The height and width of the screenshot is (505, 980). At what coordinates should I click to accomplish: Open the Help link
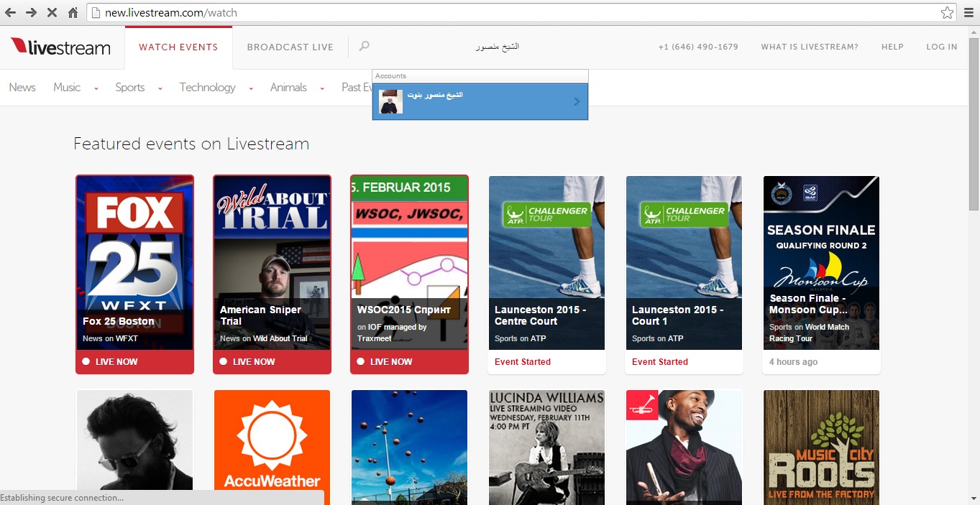pyautogui.click(x=892, y=47)
